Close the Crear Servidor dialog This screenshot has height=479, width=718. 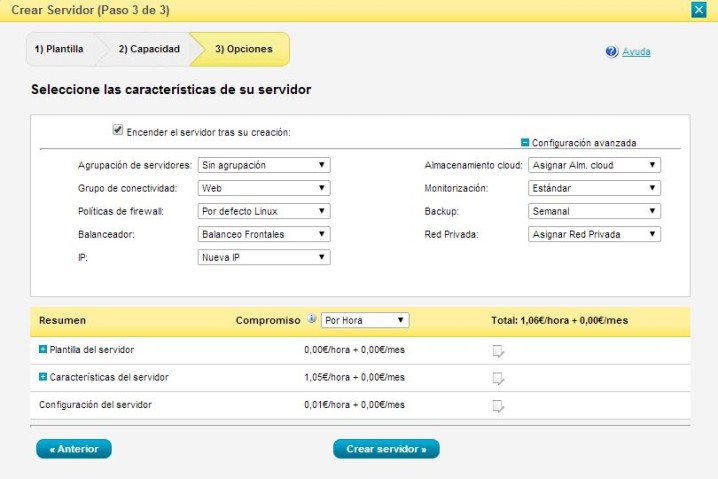tap(698, 9)
